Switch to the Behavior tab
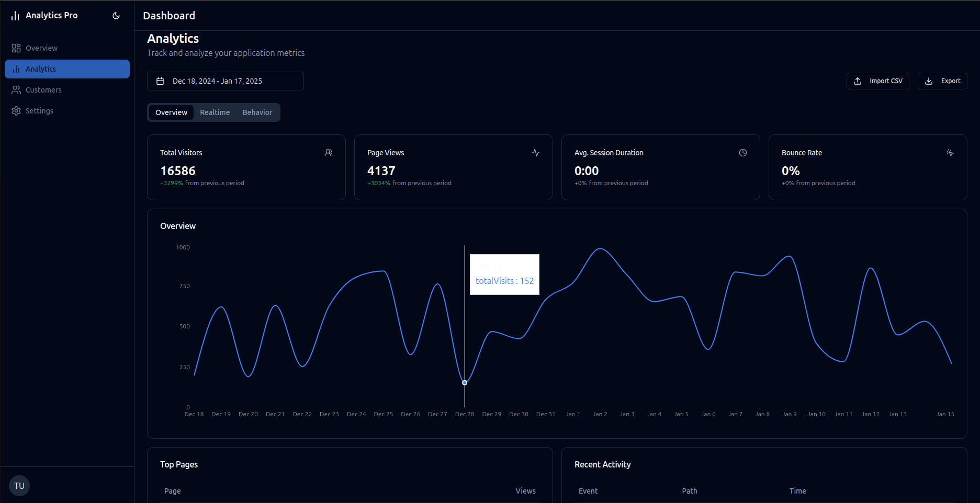 pyautogui.click(x=257, y=112)
